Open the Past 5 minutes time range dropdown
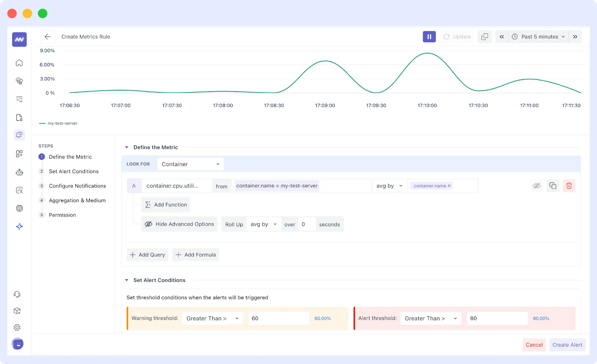 click(538, 36)
